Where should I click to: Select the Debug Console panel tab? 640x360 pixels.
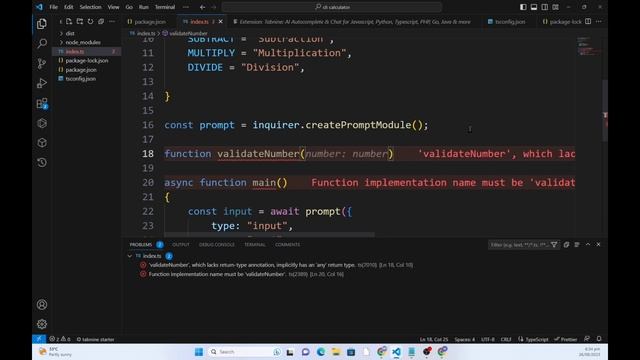point(217,244)
